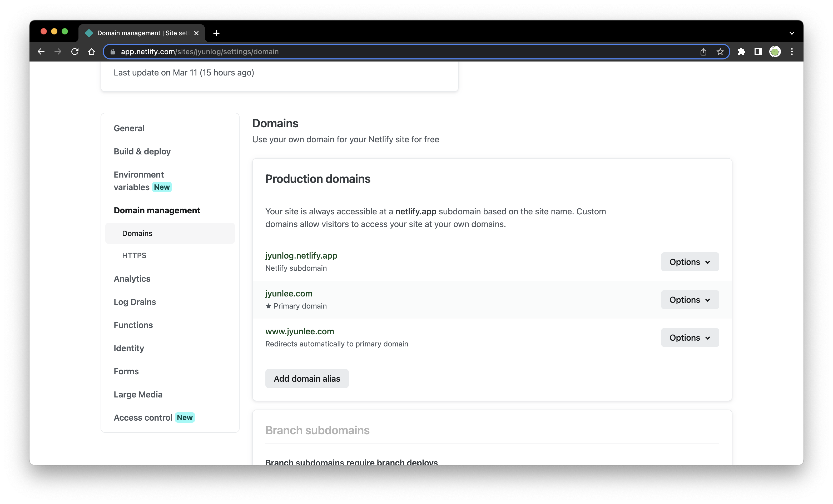This screenshot has width=833, height=504.
Task: Open the jyunlog.netlify.app link
Action: [x=301, y=256]
